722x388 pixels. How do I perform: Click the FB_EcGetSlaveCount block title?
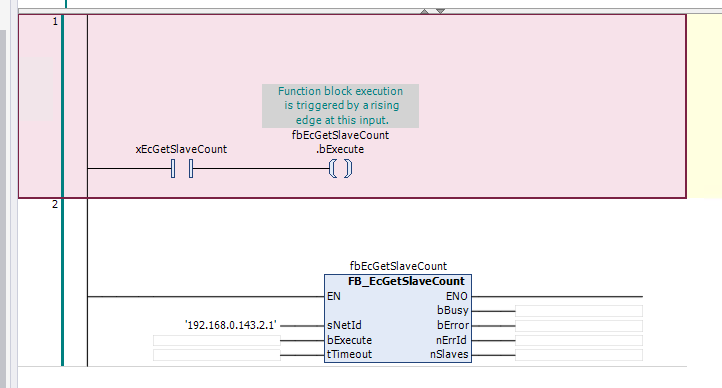(406, 281)
